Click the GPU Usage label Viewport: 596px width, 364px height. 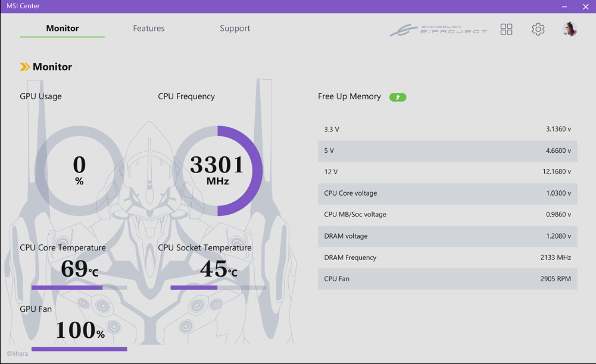pyautogui.click(x=40, y=96)
